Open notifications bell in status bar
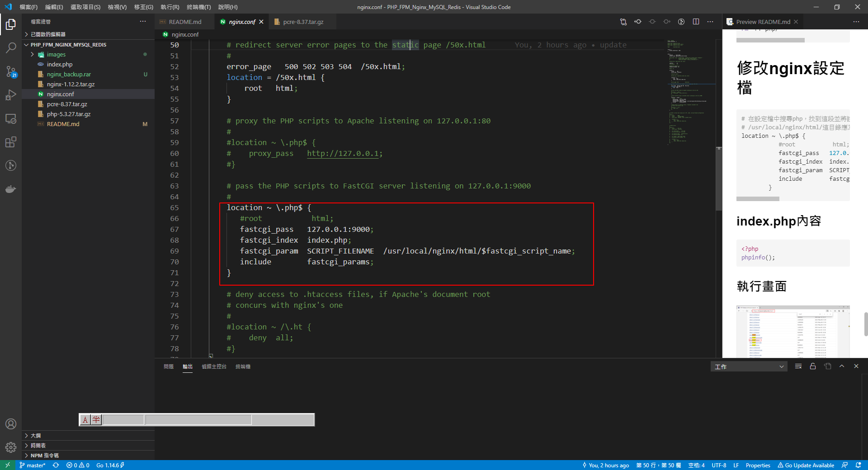This screenshot has width=868, height=470. [x=858, y=465]
